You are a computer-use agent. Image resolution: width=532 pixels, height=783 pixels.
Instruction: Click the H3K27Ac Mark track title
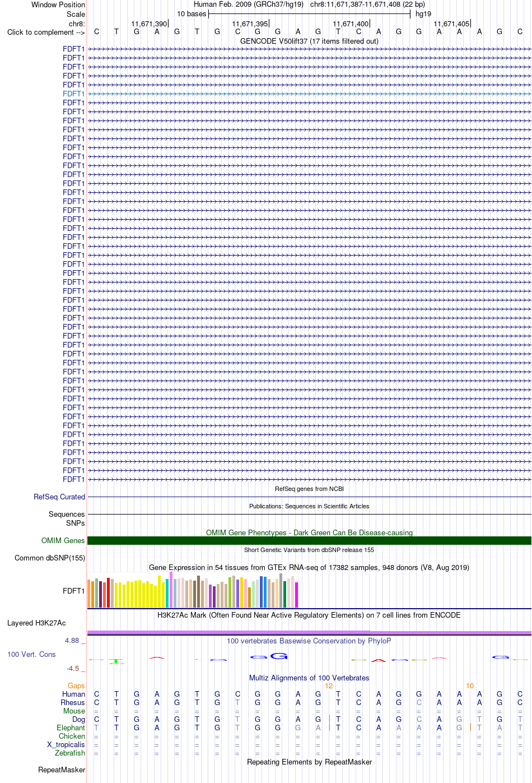click(309, 615)
